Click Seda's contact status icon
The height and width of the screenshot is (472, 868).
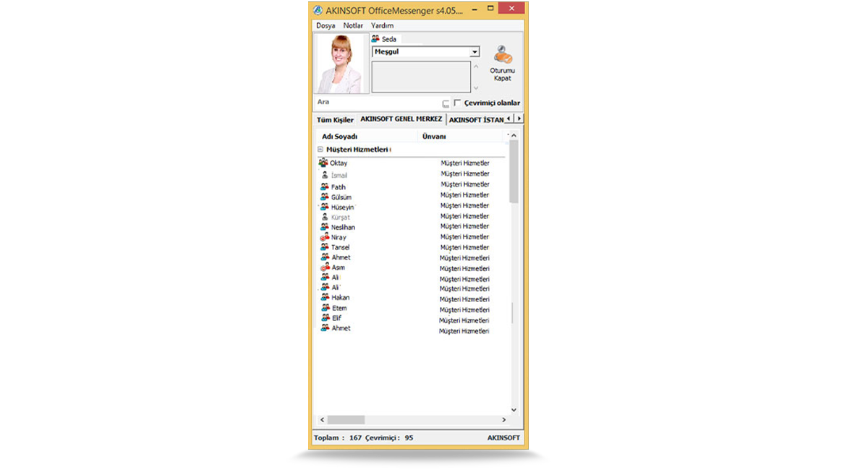(374, 38)
